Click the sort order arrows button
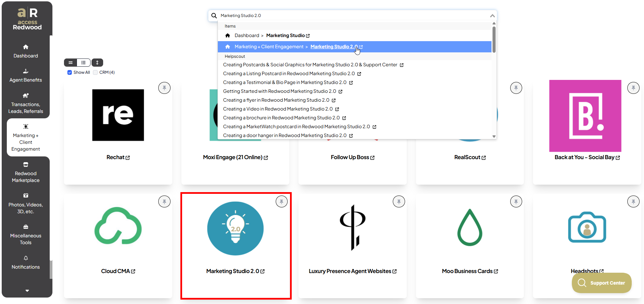Image resolution: width=644 pixels, height=304 pixels. (97, 63)
